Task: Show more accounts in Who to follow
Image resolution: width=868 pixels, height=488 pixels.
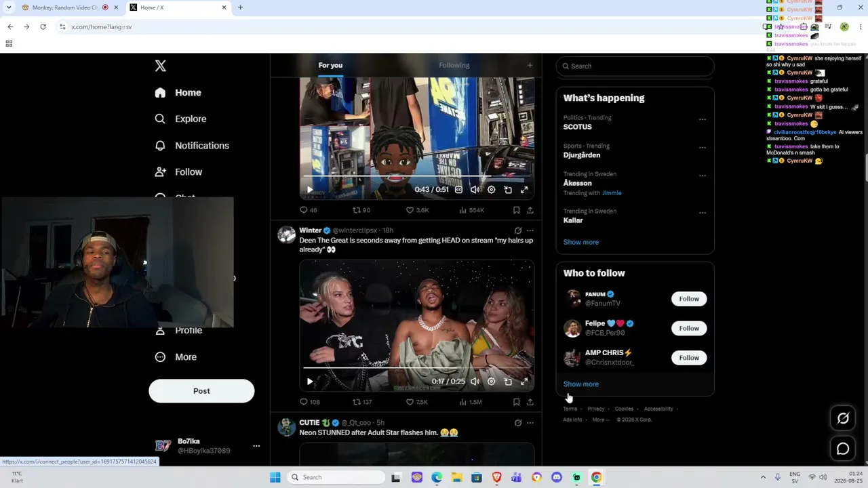Action: (x=581, y=384)
